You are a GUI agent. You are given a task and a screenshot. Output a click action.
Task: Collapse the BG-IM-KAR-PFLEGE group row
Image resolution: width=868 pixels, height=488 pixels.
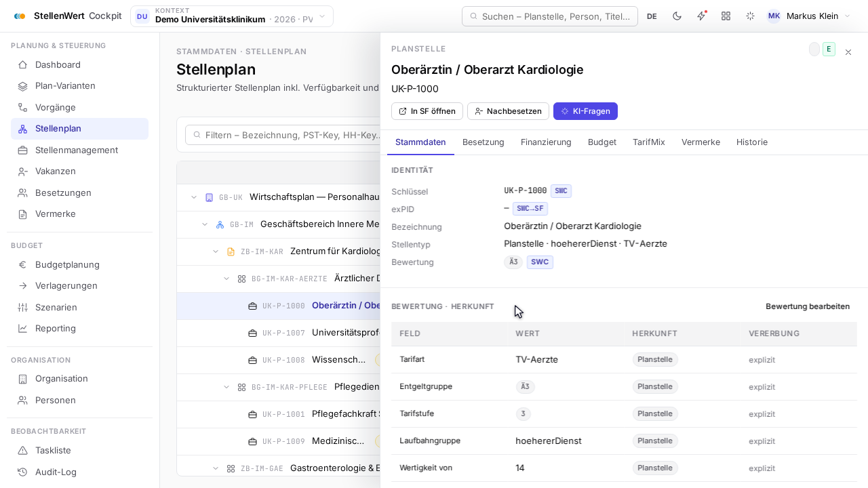click(x=226, y=387)
